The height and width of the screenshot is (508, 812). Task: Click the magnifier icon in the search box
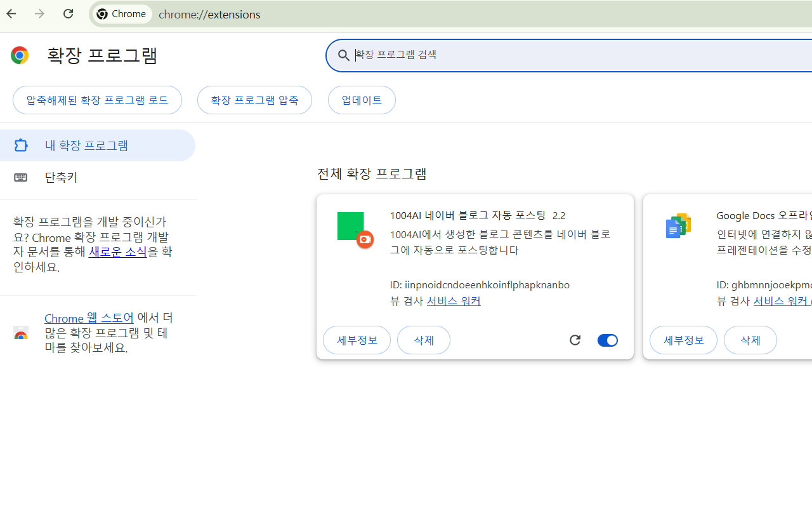[343, 55]
